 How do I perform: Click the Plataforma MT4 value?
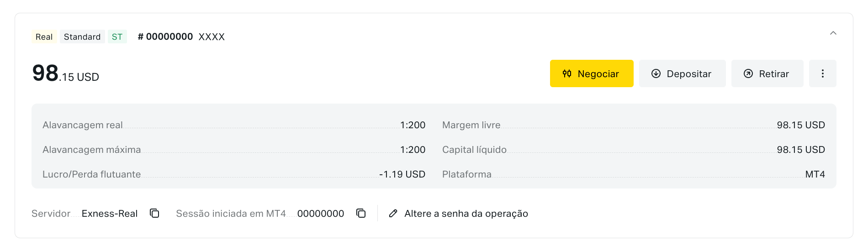(x=815, y=174)
